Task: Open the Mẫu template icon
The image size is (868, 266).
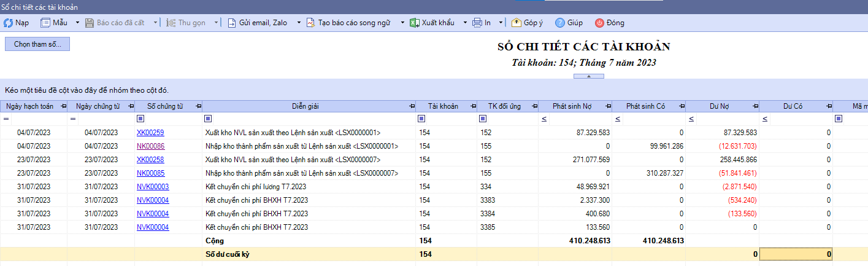Action: tap(45, 23)
